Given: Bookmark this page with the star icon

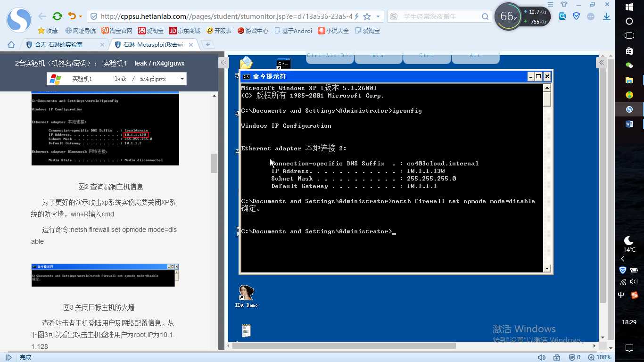Looking at the screenshot, I should [367, 16].
